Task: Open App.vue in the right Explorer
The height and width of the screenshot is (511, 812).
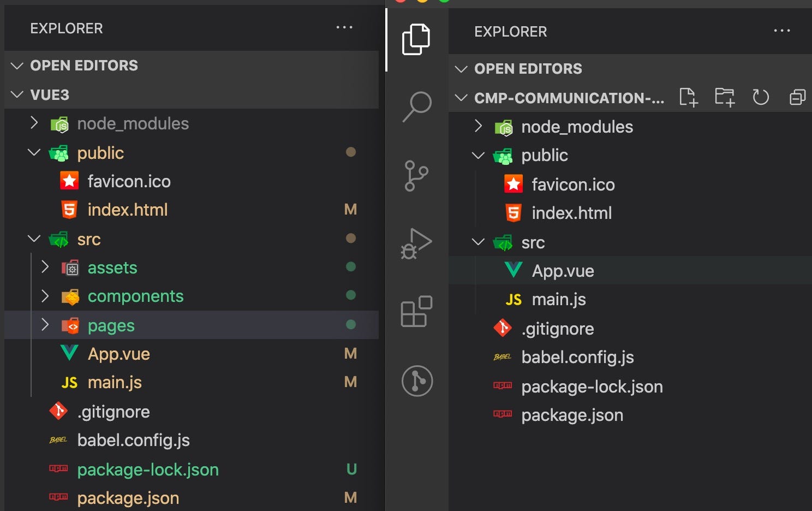Action: [563, 271]
